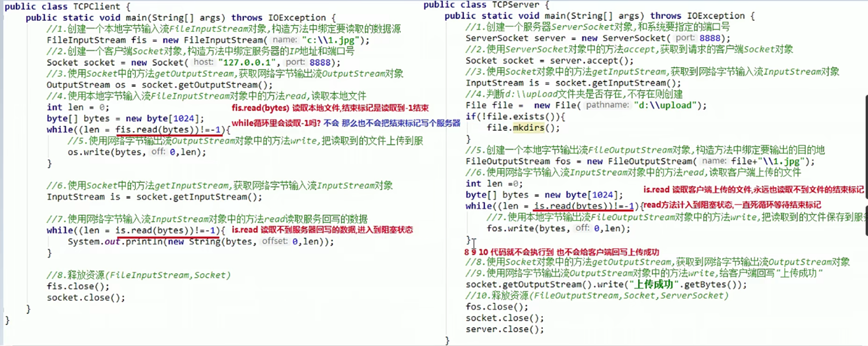Click the 'offset:' parameter hint
This screenshot has width=868, height=346.
point(275,242)
